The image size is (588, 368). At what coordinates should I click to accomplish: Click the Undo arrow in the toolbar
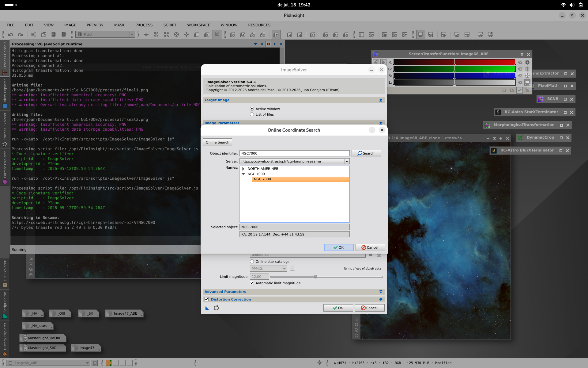point(10,35)
